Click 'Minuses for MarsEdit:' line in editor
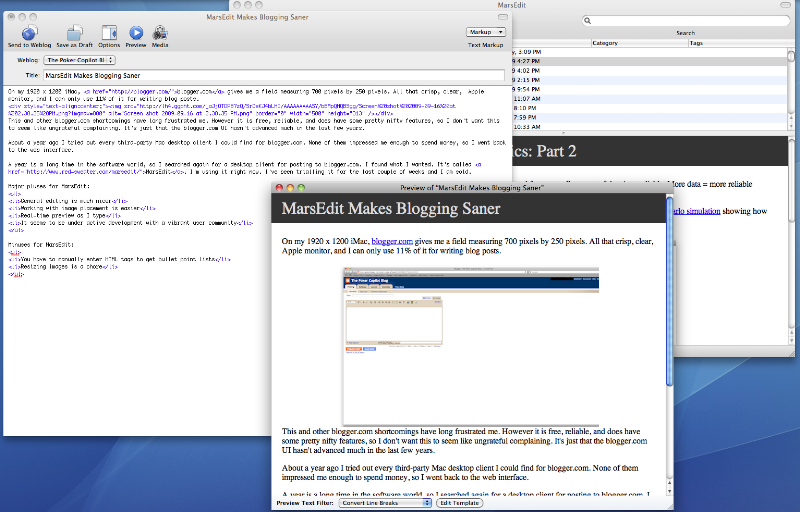Screen dimensions: 800x512 click(41, 245)
